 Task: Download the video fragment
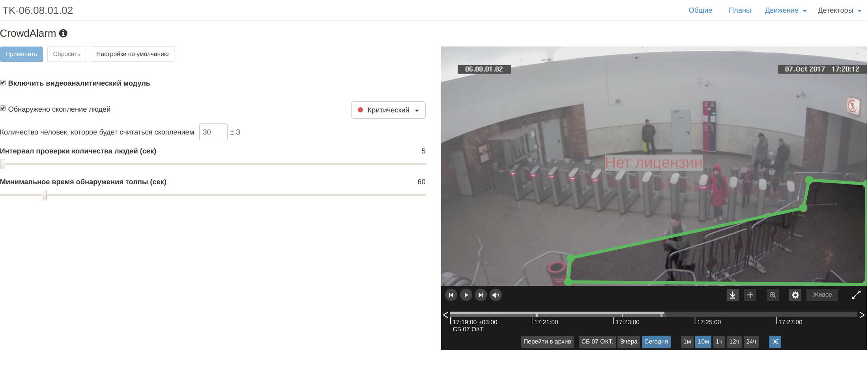pyautogui.click(x=733, y=295)
